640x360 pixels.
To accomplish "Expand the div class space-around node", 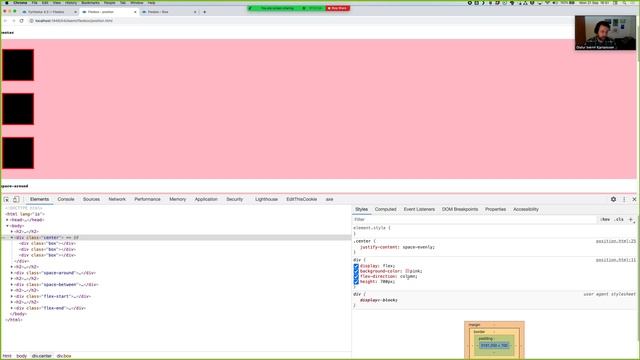I will pos(12,273).
